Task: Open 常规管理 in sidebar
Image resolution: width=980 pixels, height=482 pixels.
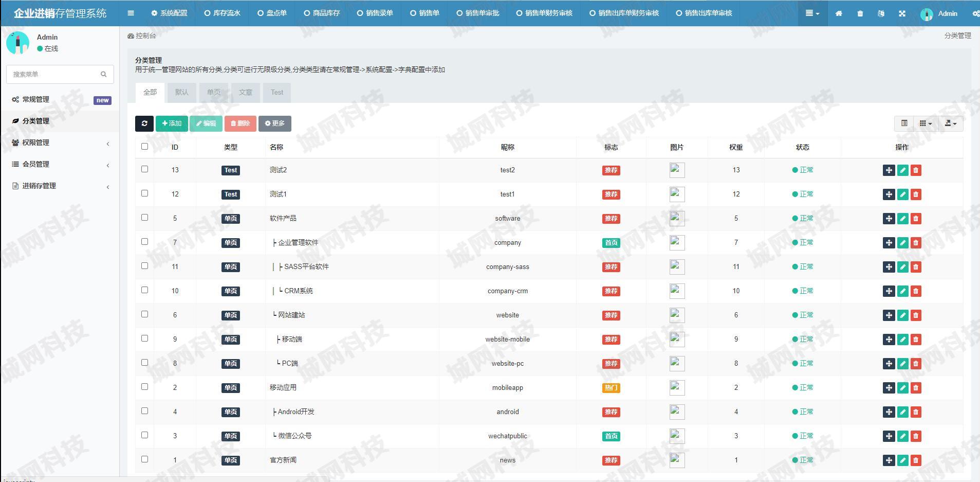Action: [x=60, y=100]
